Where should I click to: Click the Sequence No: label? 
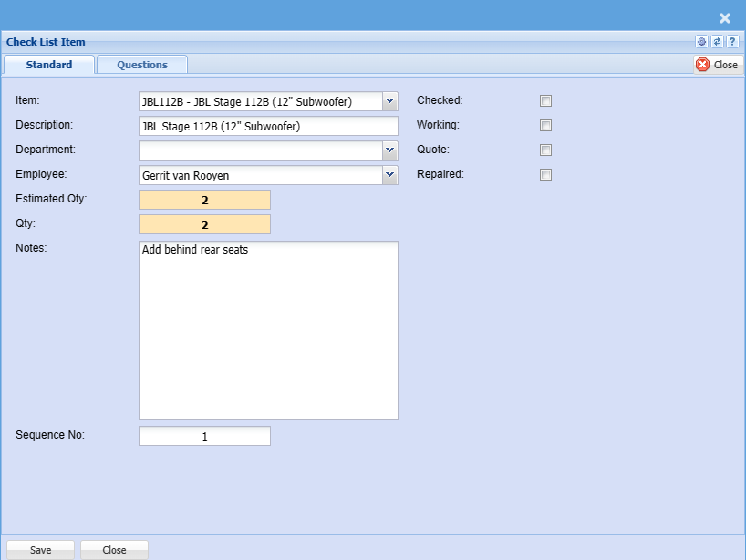click(50, 435)
